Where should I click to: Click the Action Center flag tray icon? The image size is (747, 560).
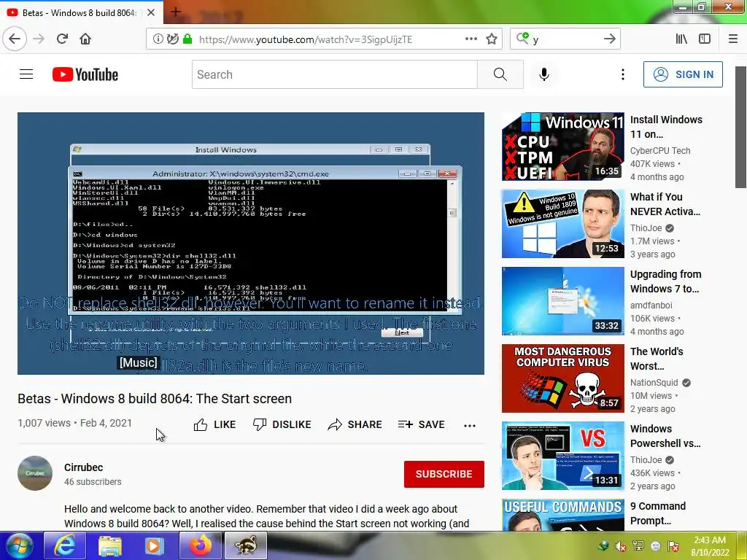pyautogui.click(x=673, y=546)
